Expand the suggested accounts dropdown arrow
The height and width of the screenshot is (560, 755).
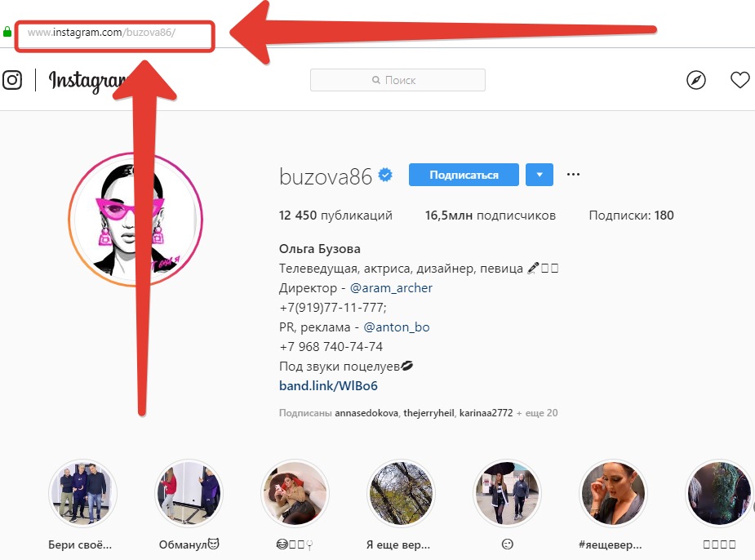point(540,175)
